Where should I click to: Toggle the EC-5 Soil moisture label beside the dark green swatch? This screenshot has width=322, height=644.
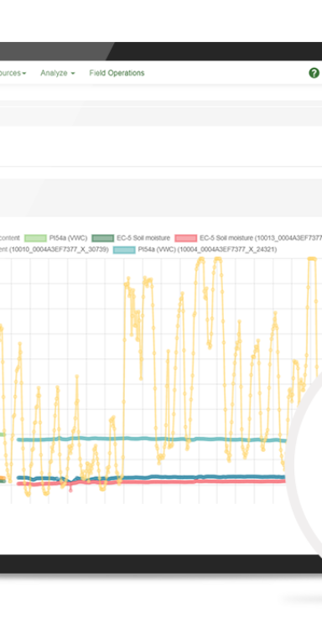[x=143, y=238]
